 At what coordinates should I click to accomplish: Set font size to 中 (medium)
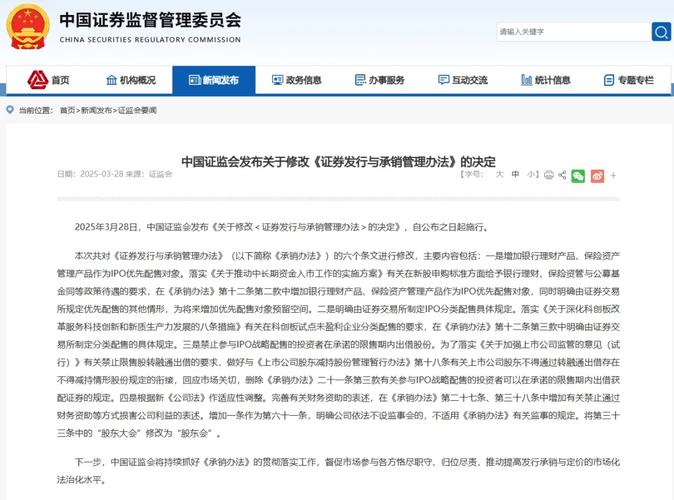click(x=515, y=175)
